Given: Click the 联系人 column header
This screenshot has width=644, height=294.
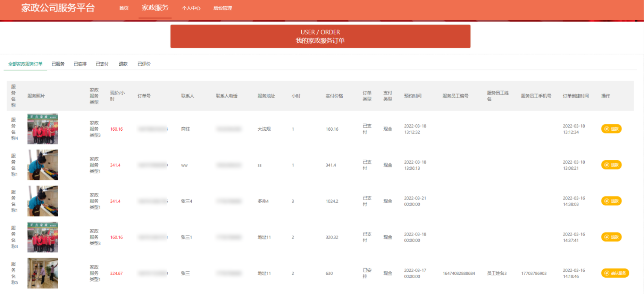Looking at the screenshot, I should pyautogui.click(x=187, y=96).
